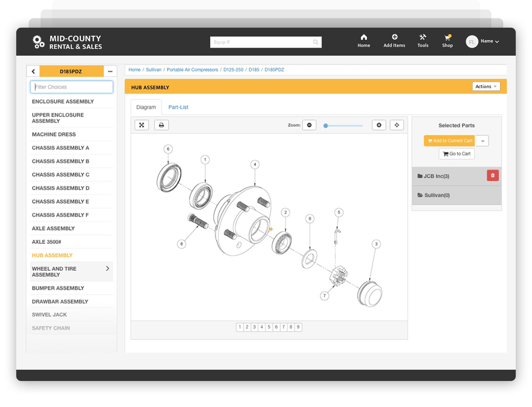Click the zoom in icon on the diagram toolbar
This screenshot has height=407, width=532.
point(379,125)
